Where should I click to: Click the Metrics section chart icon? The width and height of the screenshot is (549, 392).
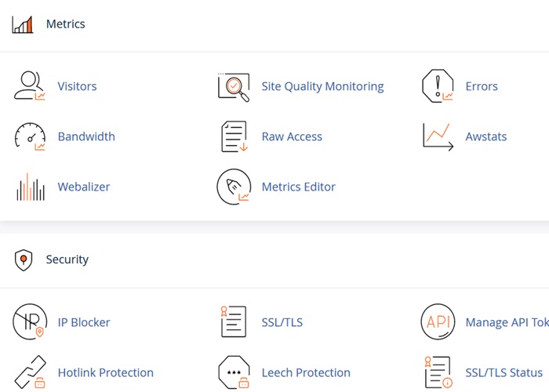pyautogui.click(x=23, y=24)
